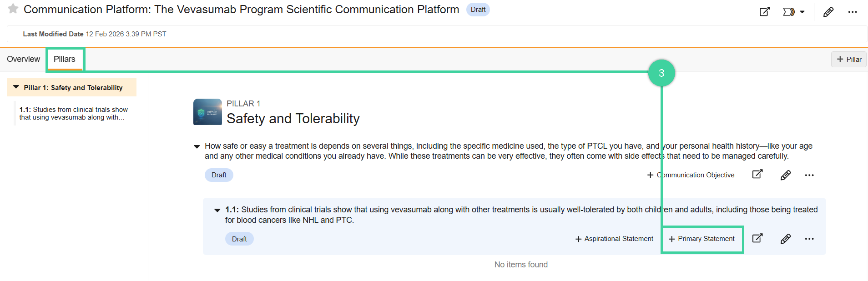The image size is (868, 281).
Task: Switch to the Pillars tab
Action: [65, 59]
